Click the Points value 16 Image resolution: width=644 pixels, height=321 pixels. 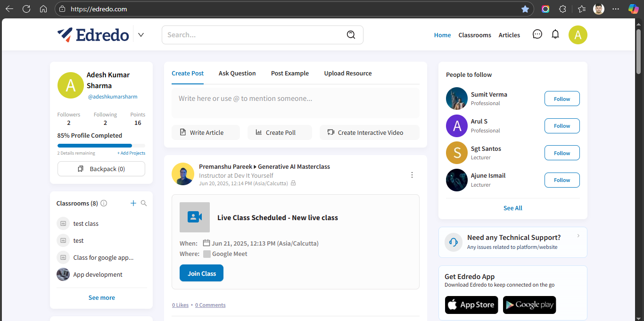click(x=138, y=123)
